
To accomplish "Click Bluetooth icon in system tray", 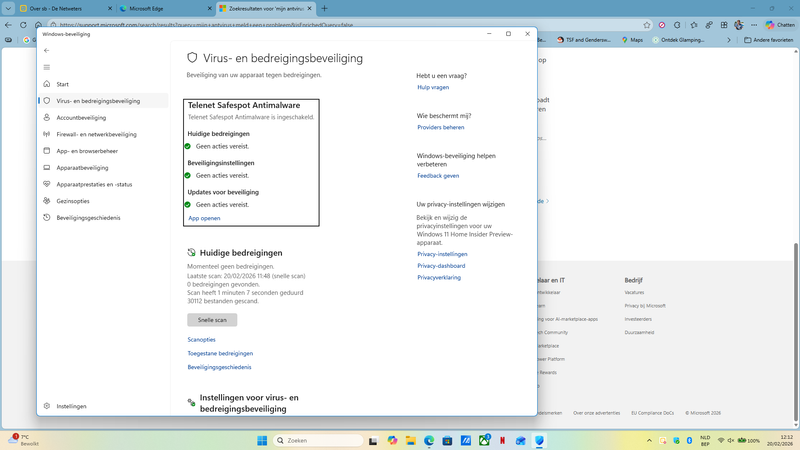I will [x=689, y=441].
